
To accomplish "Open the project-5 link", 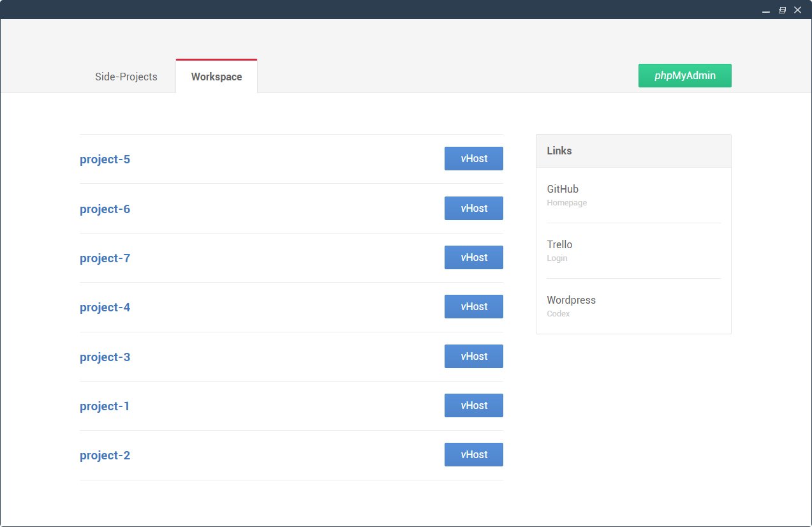I will [x=105, y=160].
